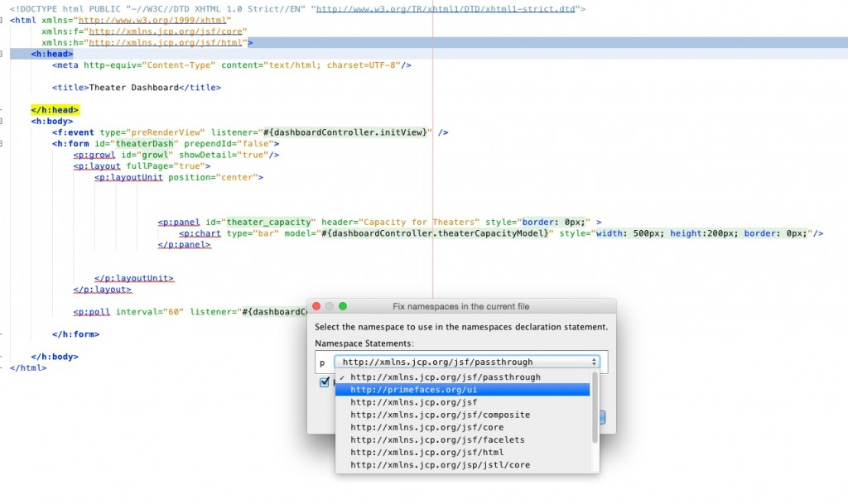The height and width of the screenshot is (504, 848).
Task: Open the namespace combo box for prefix p
Action: [467, 362]
